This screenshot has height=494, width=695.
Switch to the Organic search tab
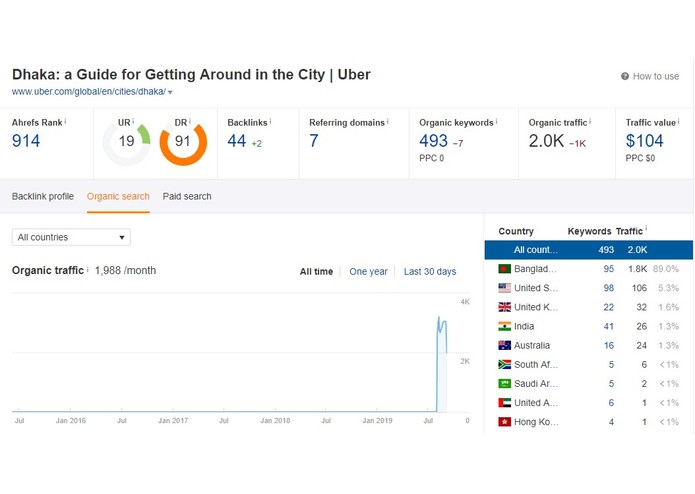pos(118,196)
